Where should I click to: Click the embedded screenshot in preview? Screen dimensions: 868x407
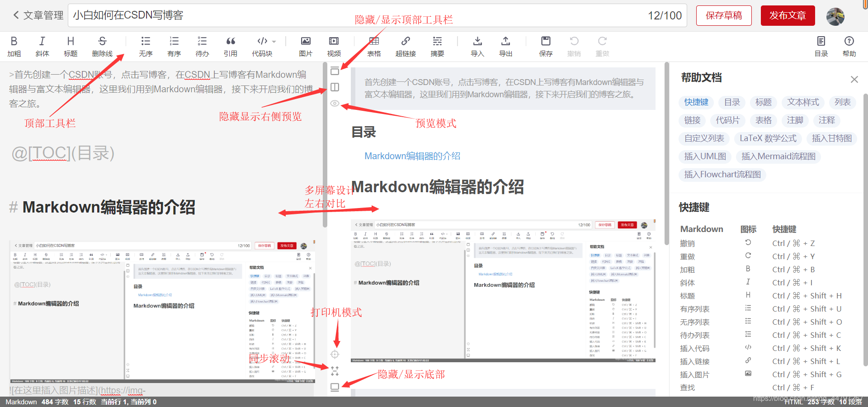pos(503,291)
